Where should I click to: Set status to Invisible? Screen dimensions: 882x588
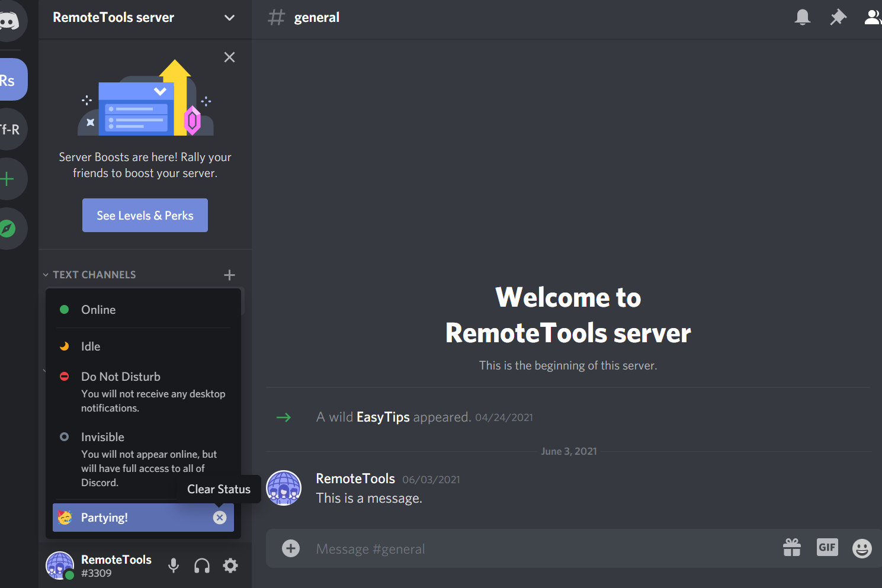pyautogui.click(x=143, y=459)
